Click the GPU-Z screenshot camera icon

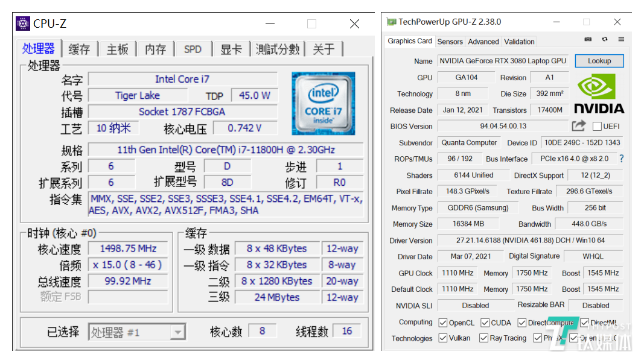(588, 39)
